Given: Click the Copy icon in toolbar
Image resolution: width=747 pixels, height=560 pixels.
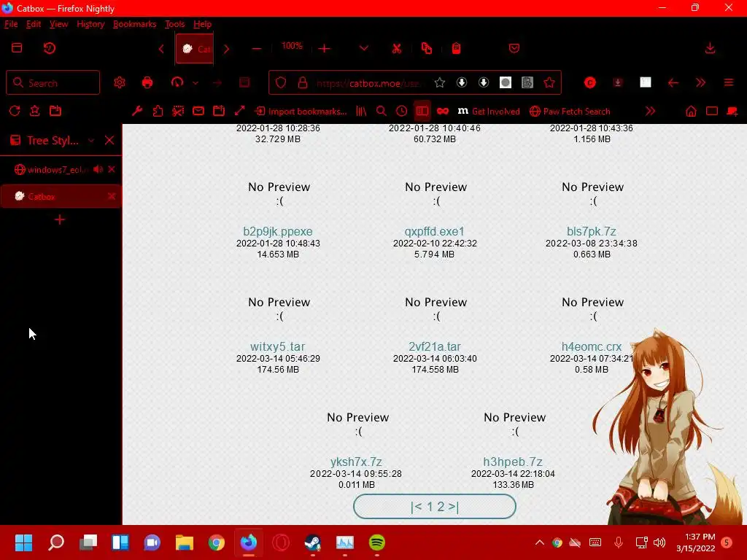Looking at the screenshot, I should point(426,49).
